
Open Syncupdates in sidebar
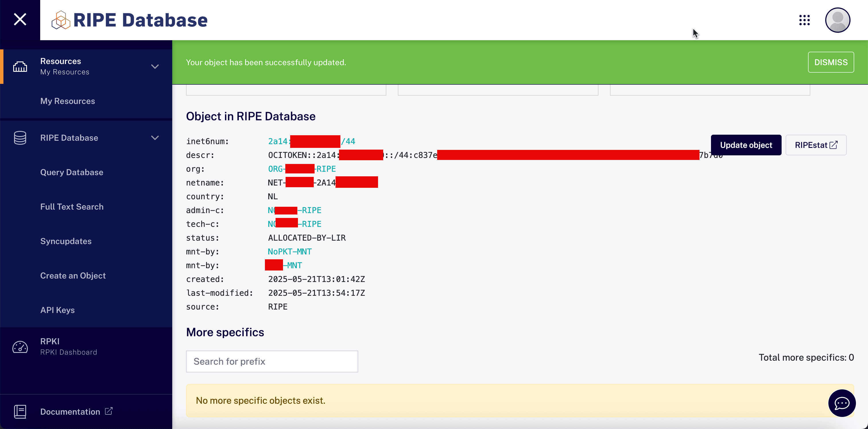point(66,241)
